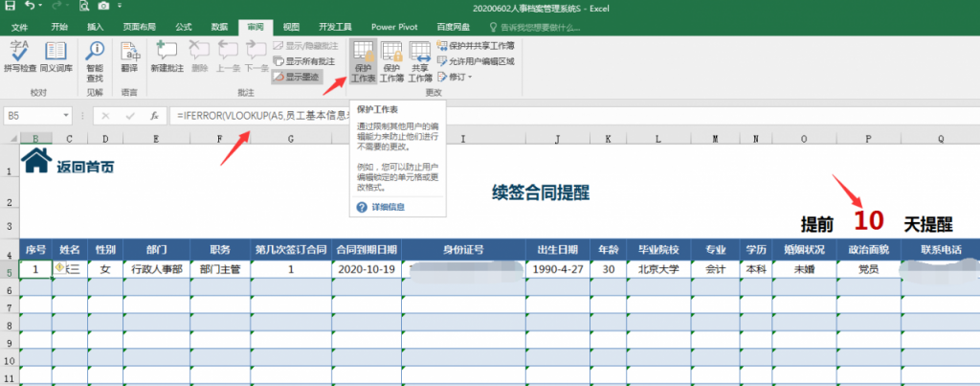This screenshot has height=386, width=980.
Task: Select the cell containing 北京大学
Action: click(x=658, y=270)
